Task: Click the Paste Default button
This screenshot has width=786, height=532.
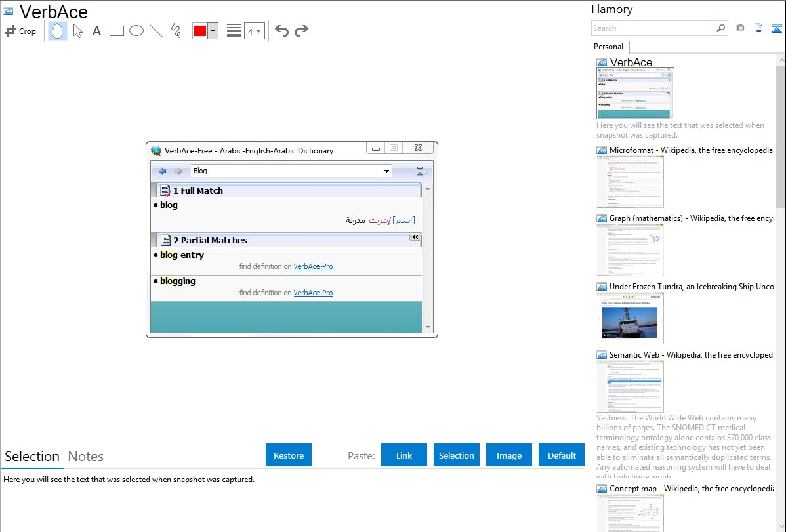Action: (562, 455)
